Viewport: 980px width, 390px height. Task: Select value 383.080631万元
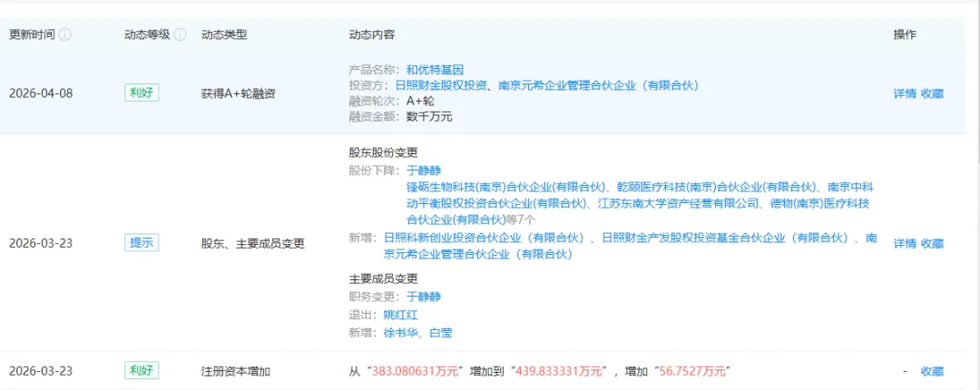[416, 371]
